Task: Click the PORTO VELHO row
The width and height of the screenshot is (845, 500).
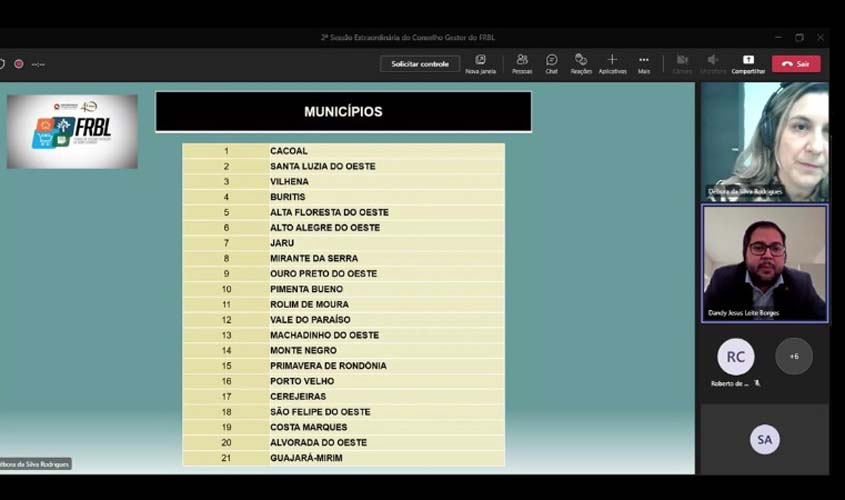Action: click(x=343, y=381)
